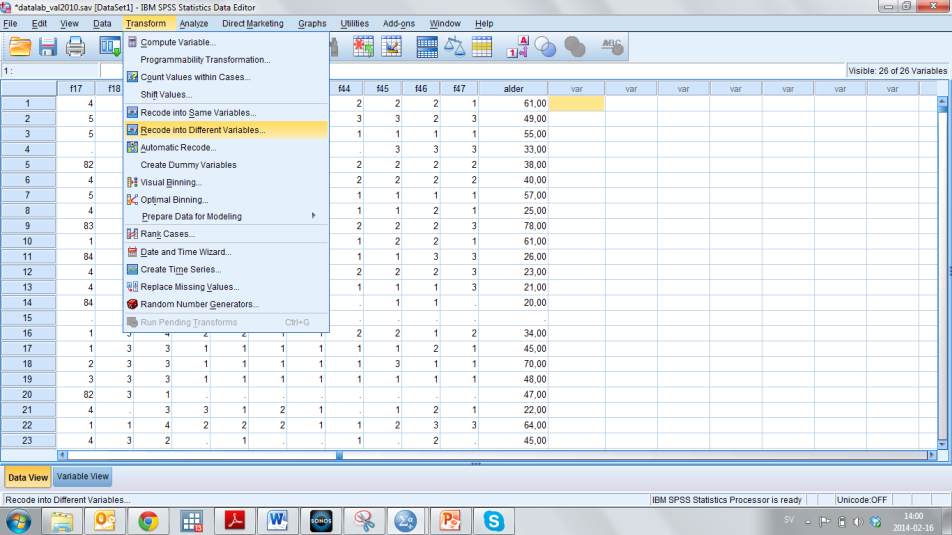Click the Print icon in toolbar
Image resolution: width=952 pixels, height=535 pixels.
75,47
